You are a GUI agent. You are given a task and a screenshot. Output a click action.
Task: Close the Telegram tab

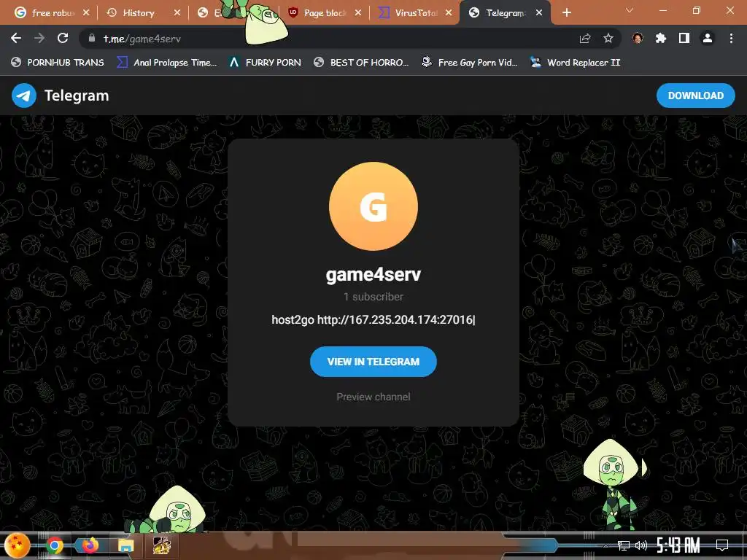(539, 13)
